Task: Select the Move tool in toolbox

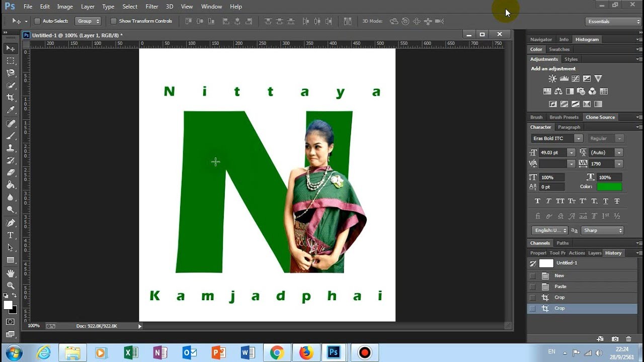Action: tap(11, 48)
